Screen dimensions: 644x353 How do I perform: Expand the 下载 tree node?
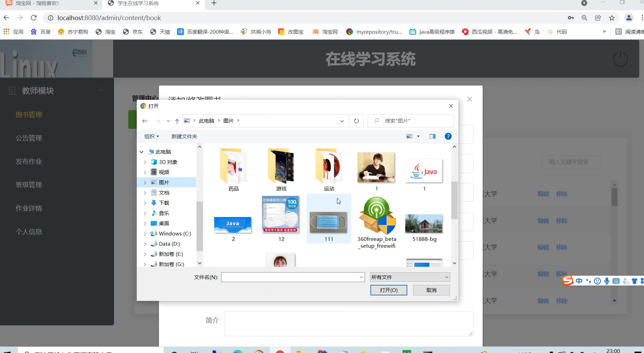[x=145, y=203]
